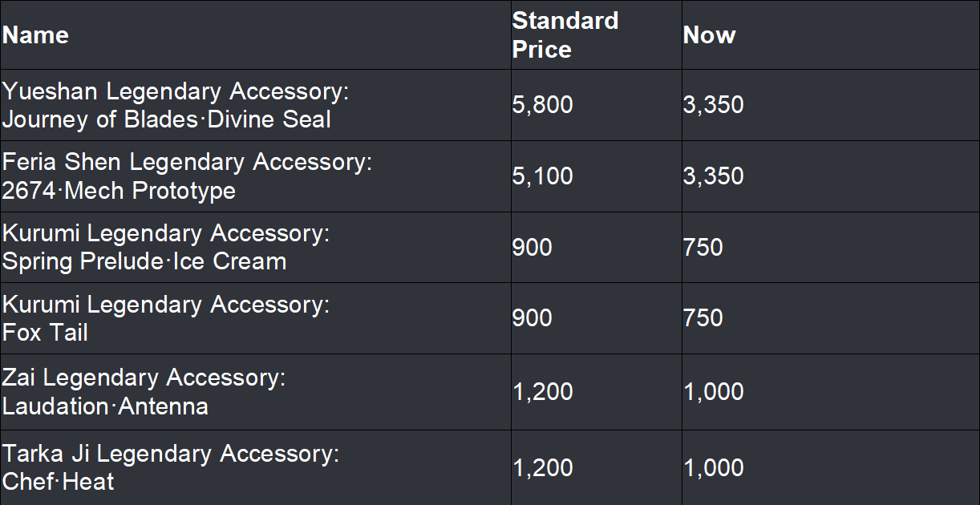Image resolution: width=980 pixels, height=505 pixels.
Task: Select Spring Prelude's 900 standard price
Action: pyautogui.click(x=533, y=248)
